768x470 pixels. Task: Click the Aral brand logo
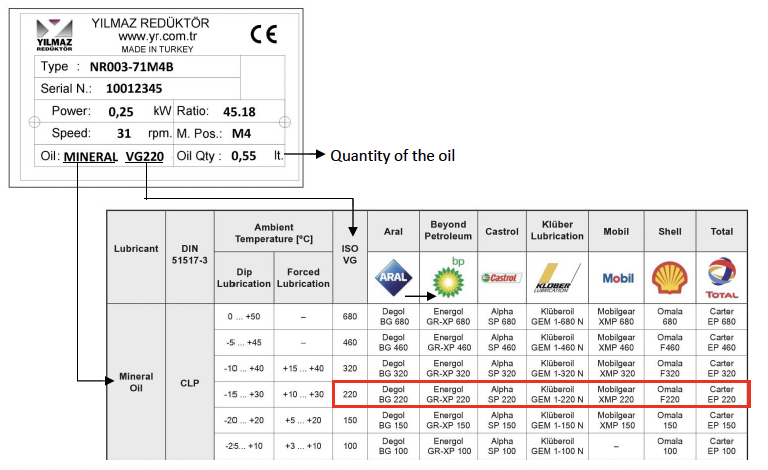click(393, 277)
